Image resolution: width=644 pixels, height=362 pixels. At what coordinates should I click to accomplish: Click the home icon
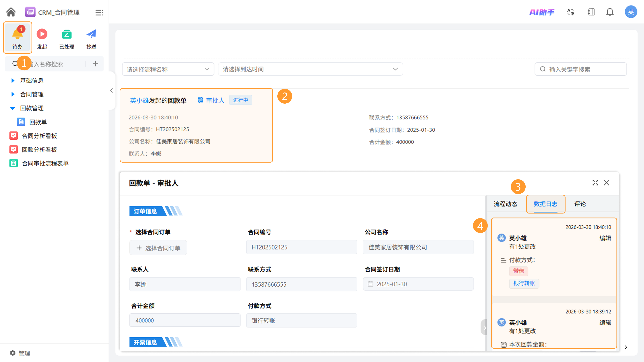[x=11, y=12]
